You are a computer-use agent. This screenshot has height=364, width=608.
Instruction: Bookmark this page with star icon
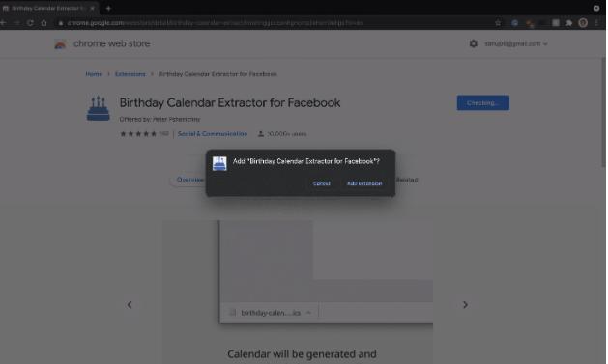pyautogui.click(x=498, y=23)
